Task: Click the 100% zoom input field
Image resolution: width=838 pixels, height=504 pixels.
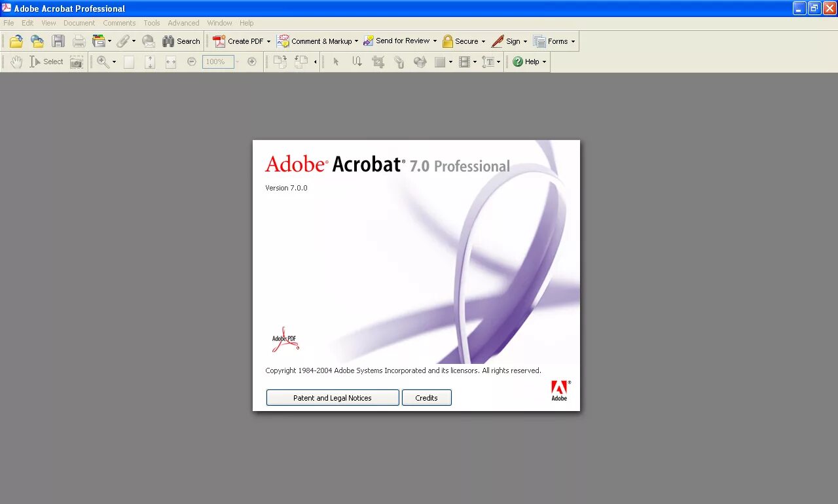Action: pos(218,62)
